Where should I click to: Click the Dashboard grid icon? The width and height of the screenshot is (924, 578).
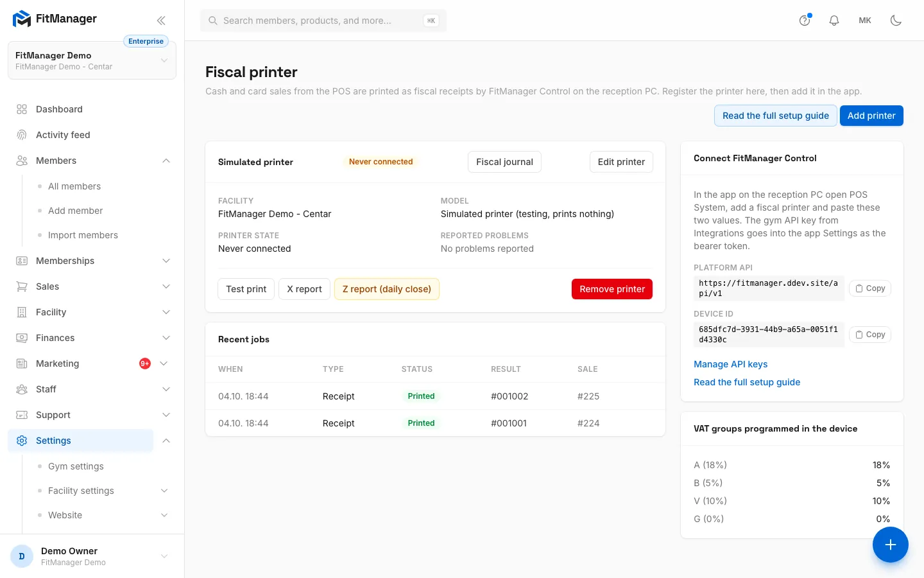coord(22,109)
